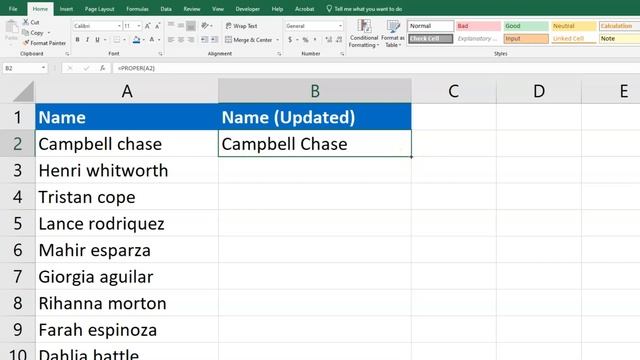Center text horizontally
The width and height of the screenshot is (640, 360).
click(x=181, y=40)
